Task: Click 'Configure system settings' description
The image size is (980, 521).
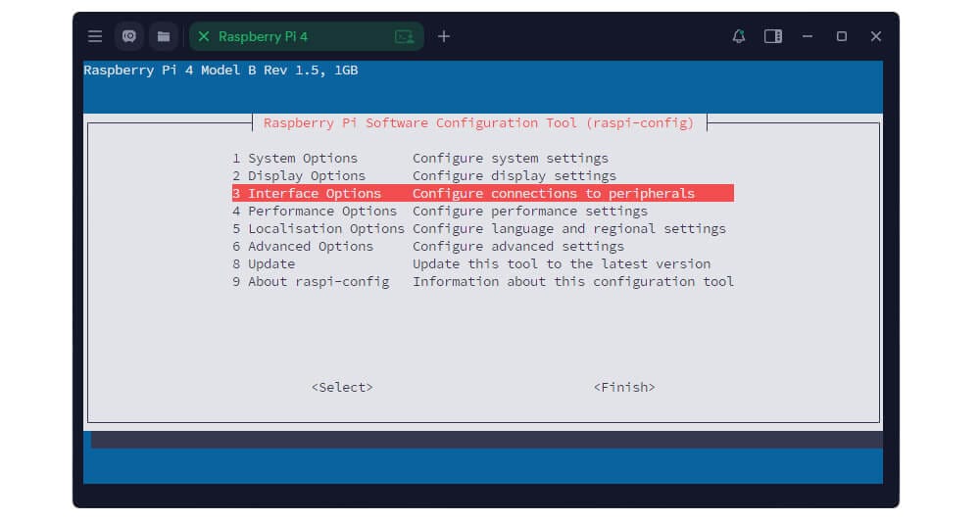Action: (x=510, y=158)
